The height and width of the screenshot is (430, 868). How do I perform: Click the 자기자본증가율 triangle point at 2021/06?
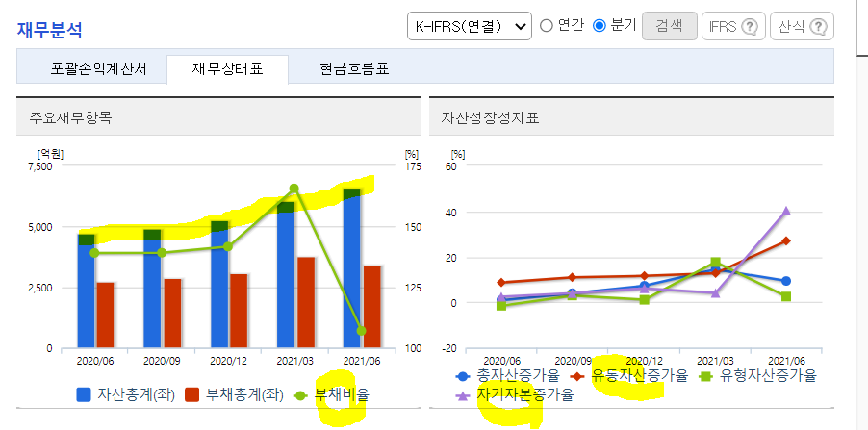[785, 211]
